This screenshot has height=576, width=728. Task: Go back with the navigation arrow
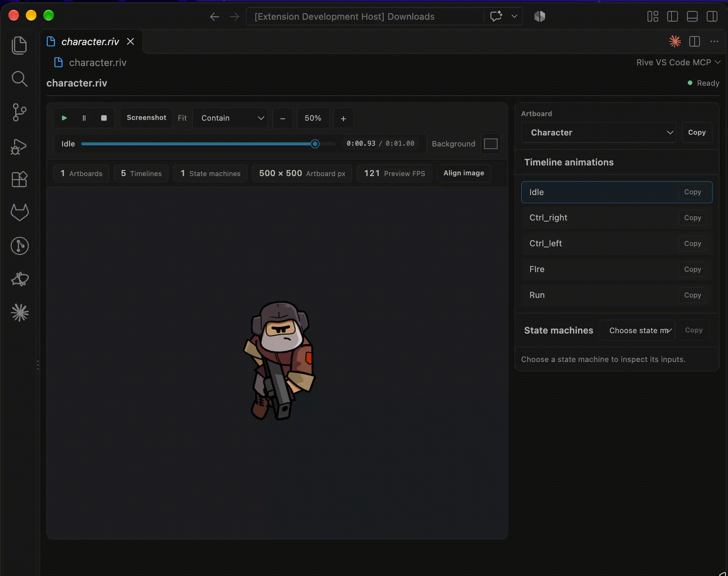[214, 16]
